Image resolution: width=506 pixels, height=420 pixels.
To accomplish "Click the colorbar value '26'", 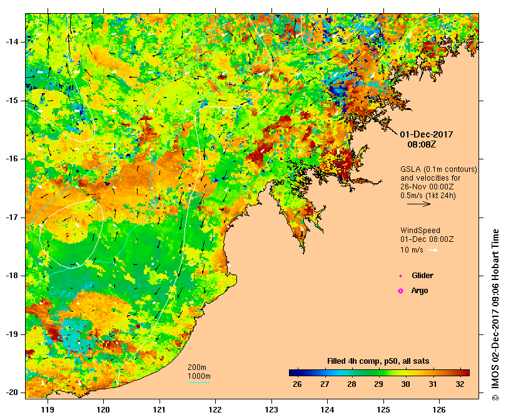I will click(297, 384).
